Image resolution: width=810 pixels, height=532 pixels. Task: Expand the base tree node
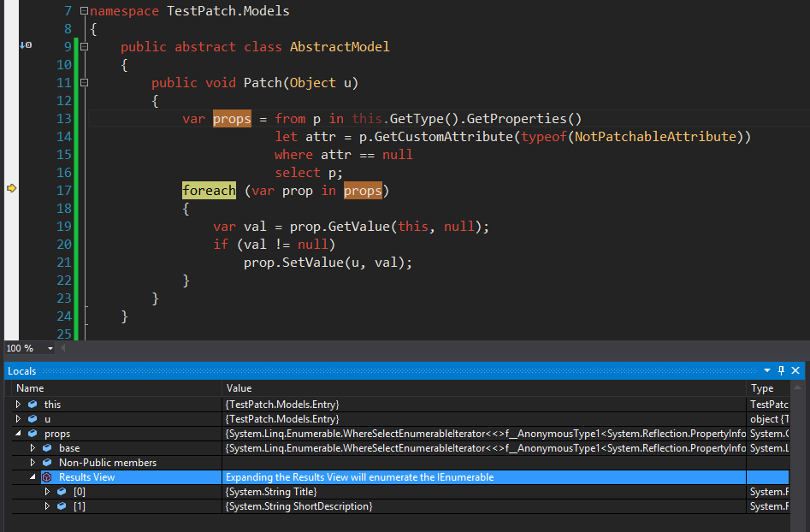33,448
